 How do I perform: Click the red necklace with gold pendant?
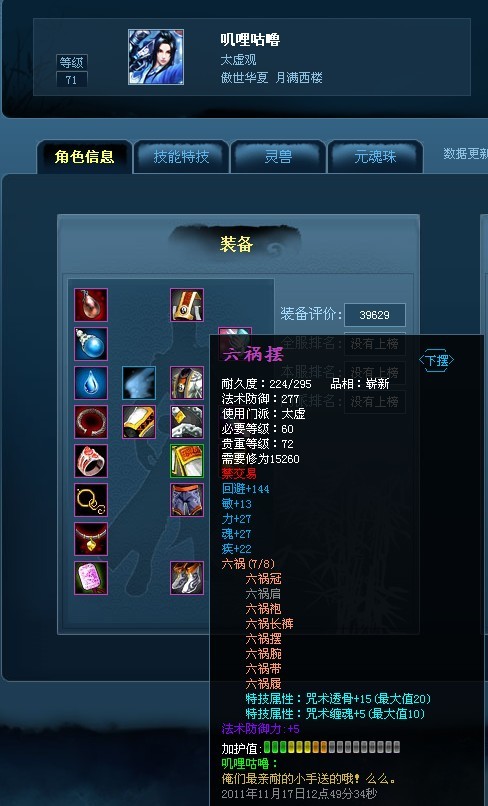click(91, 539)
